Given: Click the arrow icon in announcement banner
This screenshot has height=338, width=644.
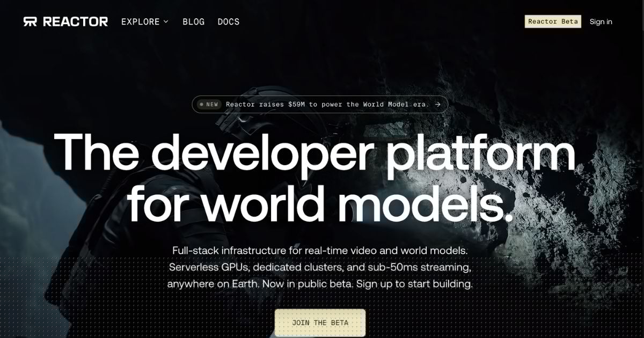Looking at the screenshot, I should tap(438, 104).
